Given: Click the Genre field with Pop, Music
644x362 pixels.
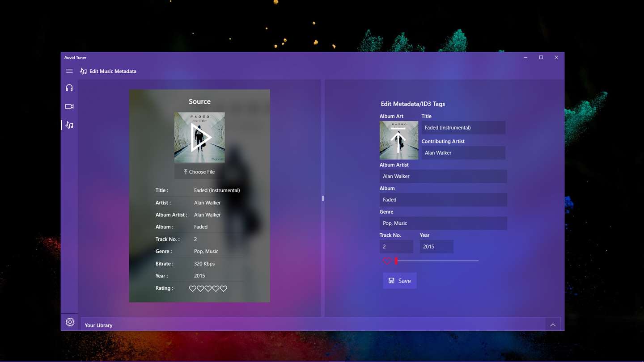Looking at the screenshot, I should pos(443,223).
